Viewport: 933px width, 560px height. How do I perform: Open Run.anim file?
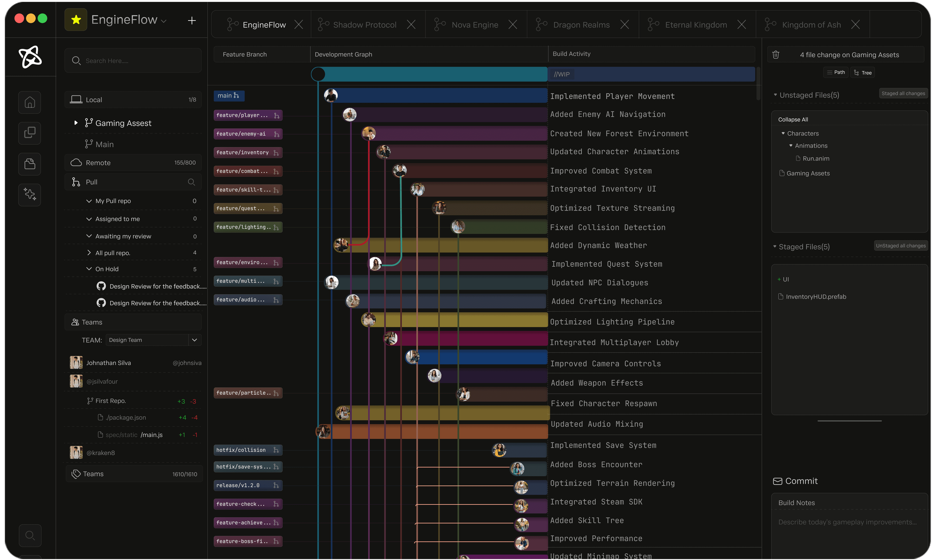click(x=812, y=159)
